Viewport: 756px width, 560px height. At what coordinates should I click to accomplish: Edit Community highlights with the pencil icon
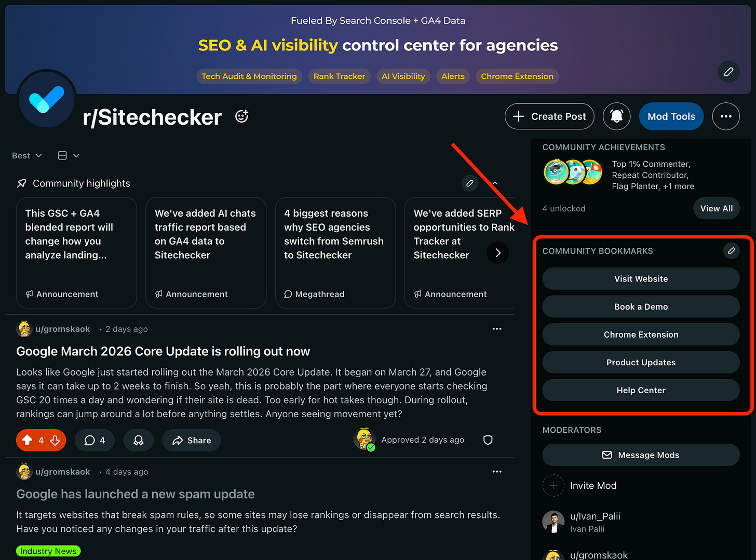tap(470, 183)
